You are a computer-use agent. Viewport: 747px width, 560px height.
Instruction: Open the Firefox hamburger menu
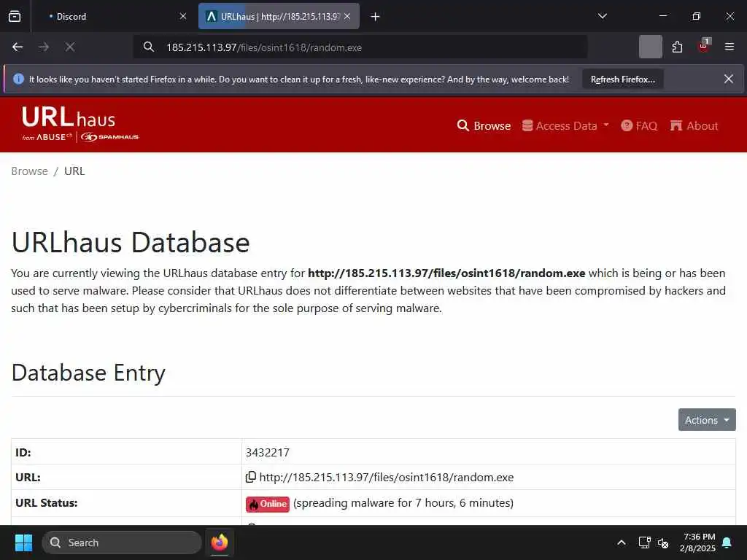click(x=729, y=47)
